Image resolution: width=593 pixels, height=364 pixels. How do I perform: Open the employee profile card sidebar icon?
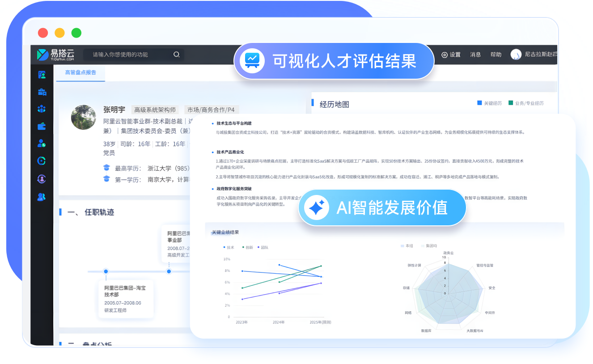[x=42, y=75]
